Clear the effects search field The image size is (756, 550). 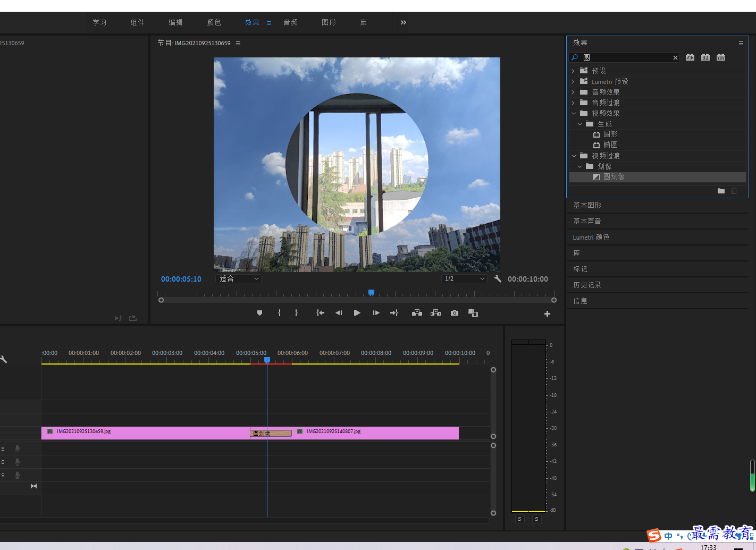[x=676, y=58]
